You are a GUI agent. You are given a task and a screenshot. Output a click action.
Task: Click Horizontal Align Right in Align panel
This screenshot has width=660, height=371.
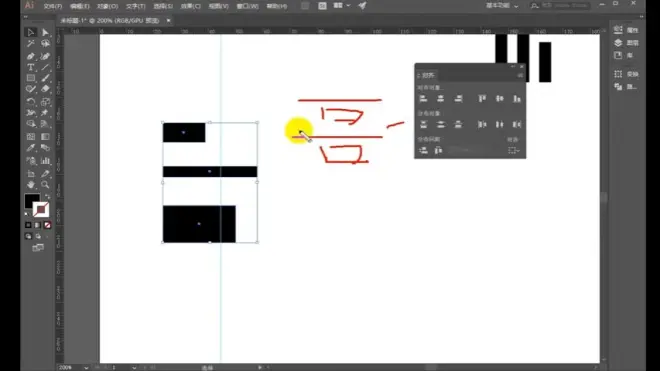pos(458,99)
